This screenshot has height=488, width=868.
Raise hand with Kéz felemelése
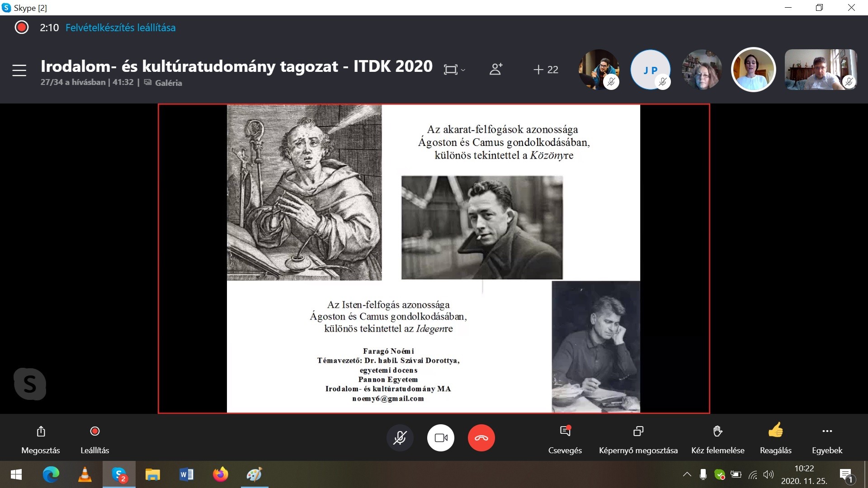click(x=717, y=431)
